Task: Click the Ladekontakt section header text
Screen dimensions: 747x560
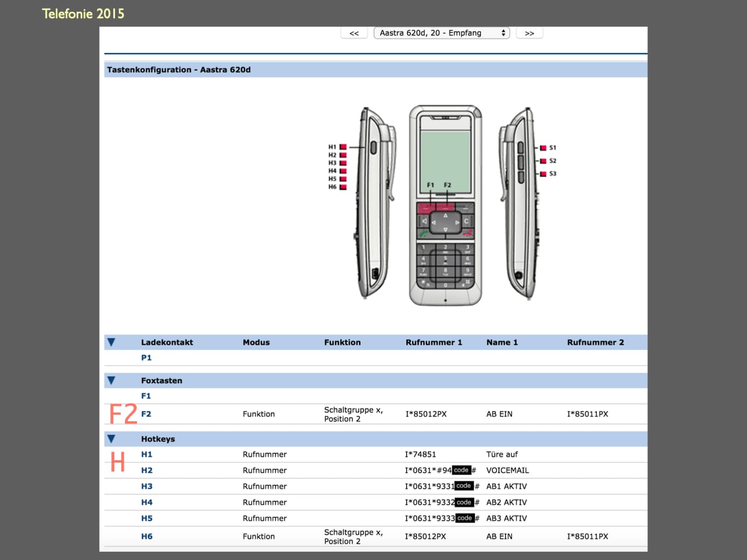Action: click(x=167, y=342)
